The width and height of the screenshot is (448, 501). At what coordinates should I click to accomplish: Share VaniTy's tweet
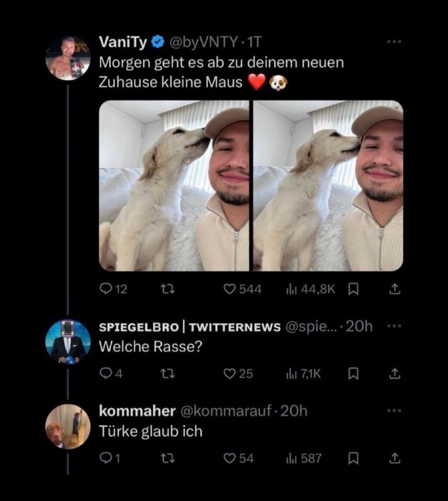click(x=395, y=289)
